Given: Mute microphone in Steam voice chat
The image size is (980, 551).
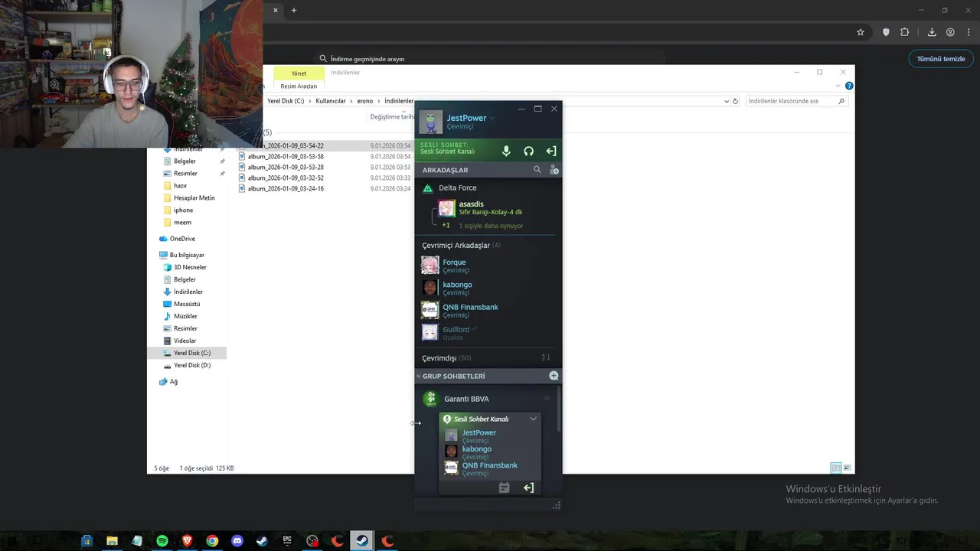Looking at the screenshot, I should (506, 151).
